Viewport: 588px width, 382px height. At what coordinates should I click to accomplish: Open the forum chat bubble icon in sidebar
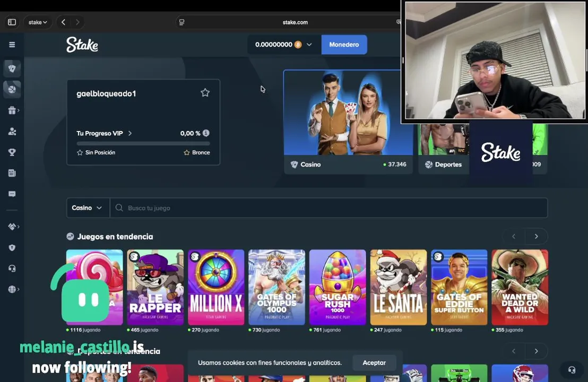pos(12,194)
